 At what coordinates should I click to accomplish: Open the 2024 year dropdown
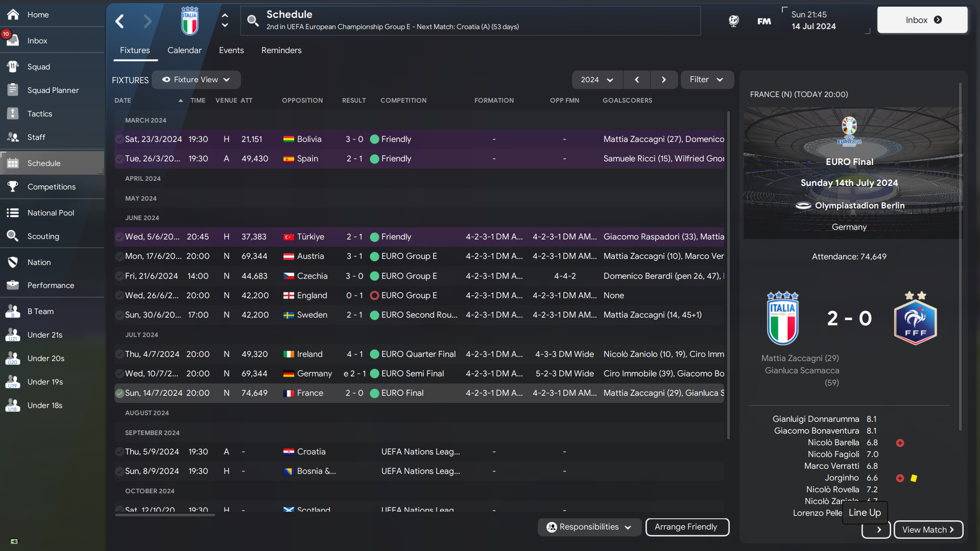click(597, 80)
